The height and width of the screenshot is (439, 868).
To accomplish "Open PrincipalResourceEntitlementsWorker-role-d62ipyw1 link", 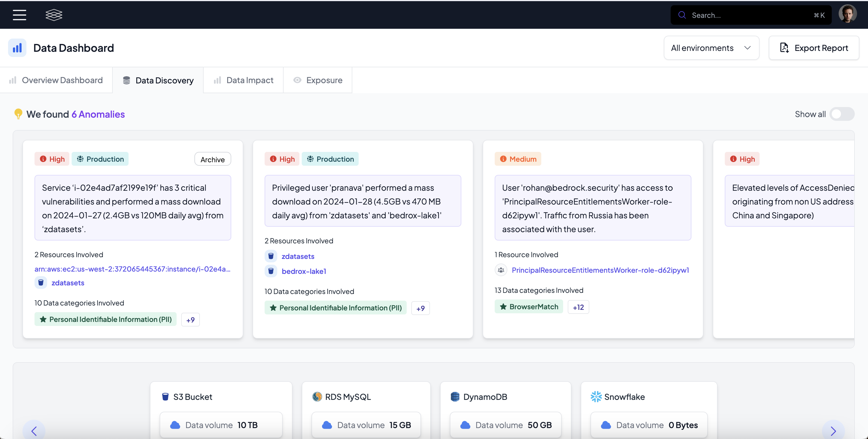I will coord(600,270).
